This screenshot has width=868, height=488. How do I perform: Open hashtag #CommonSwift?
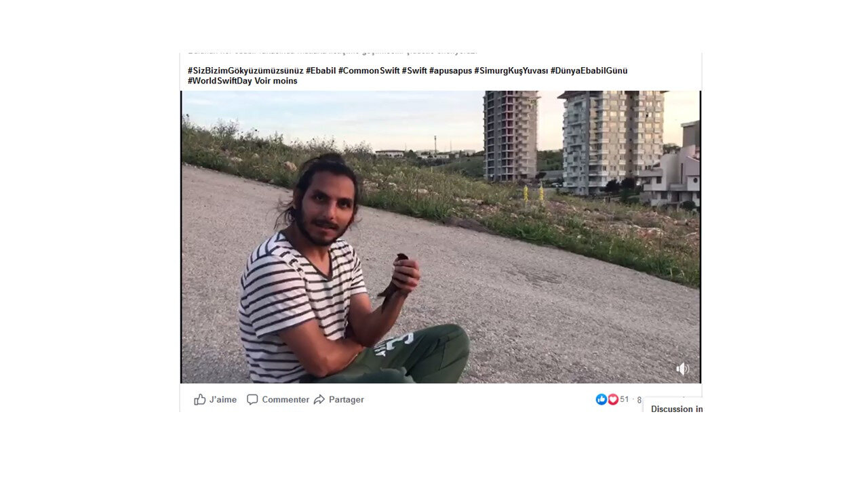click(369, 70)
